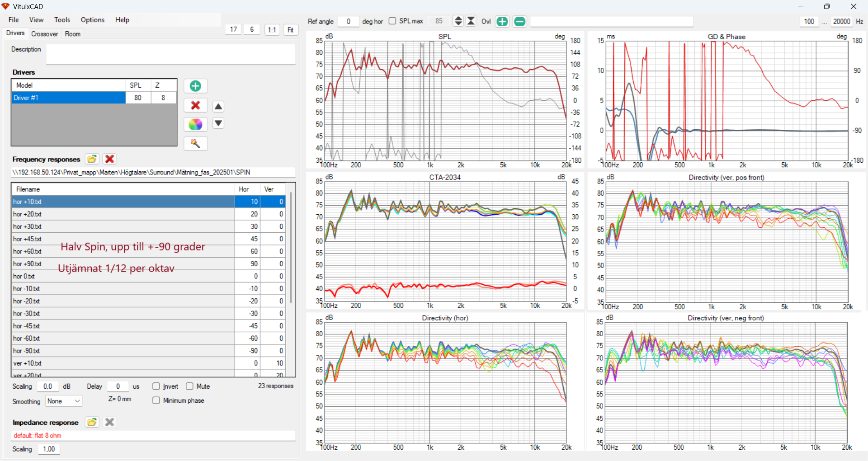Clear frequency responses with red X

tap(109, 159)
